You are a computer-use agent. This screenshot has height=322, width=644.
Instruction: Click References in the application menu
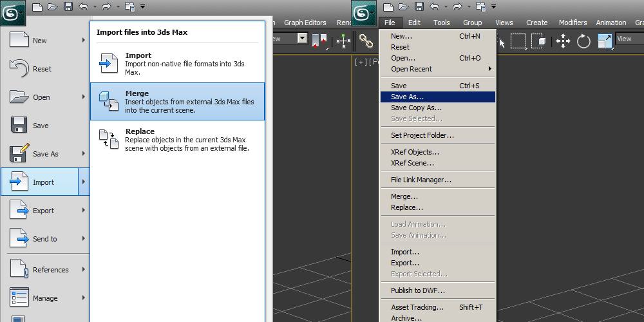[45, 269]
